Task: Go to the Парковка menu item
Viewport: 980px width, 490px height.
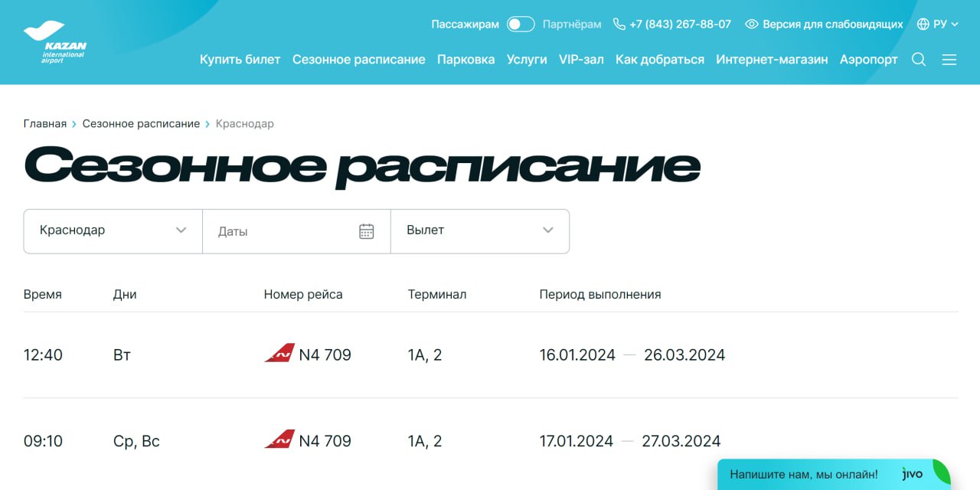Action: pos(465,60)
